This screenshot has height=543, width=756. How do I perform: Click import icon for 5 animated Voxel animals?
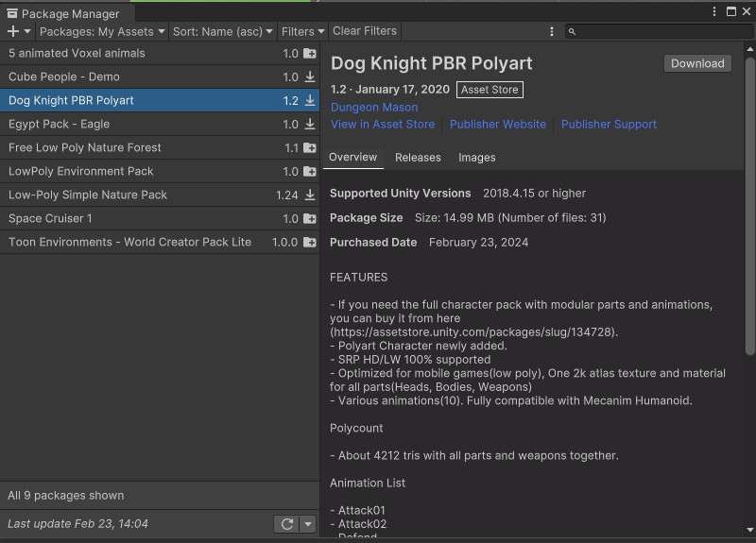click(x=310, y=54)
